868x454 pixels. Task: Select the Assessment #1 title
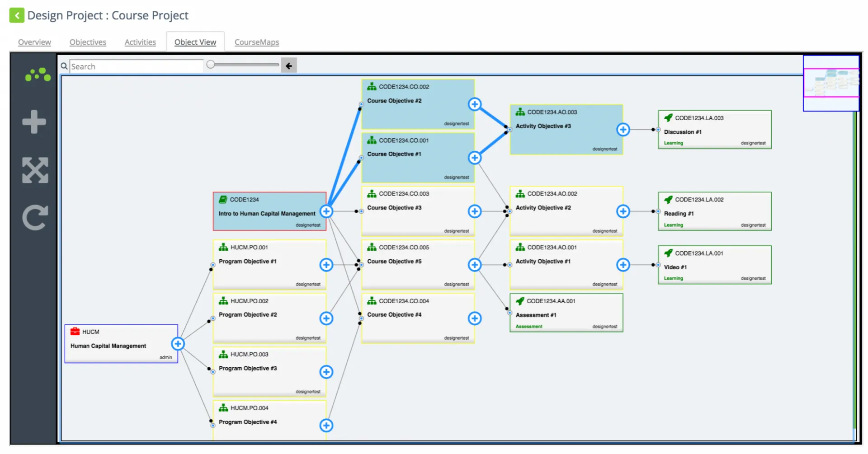[x=536, y=315]
